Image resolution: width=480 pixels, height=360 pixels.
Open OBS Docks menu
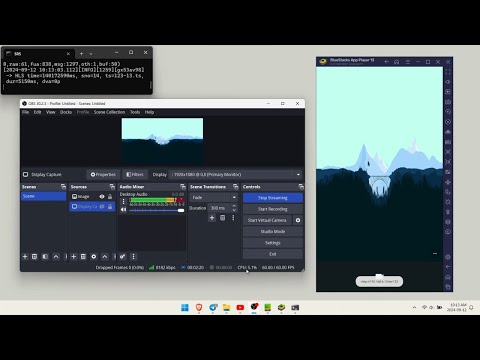pos(66,112)
